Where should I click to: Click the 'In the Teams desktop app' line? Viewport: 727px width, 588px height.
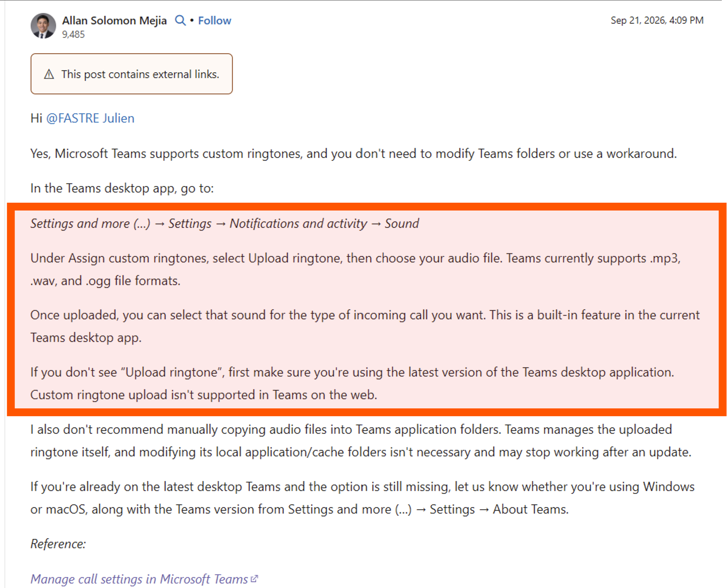(x=122, y=189)
